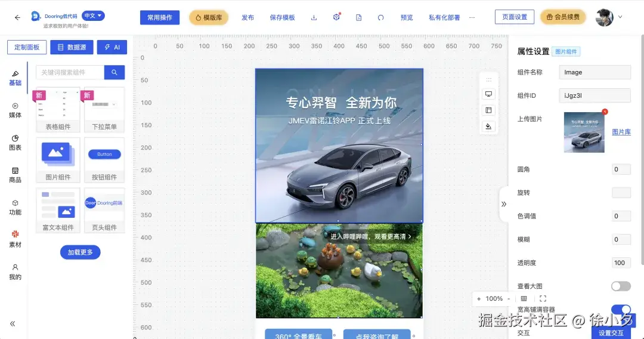Click 发布 to publish
Viewport: 644px width, 339px height.
pos(247,18)
